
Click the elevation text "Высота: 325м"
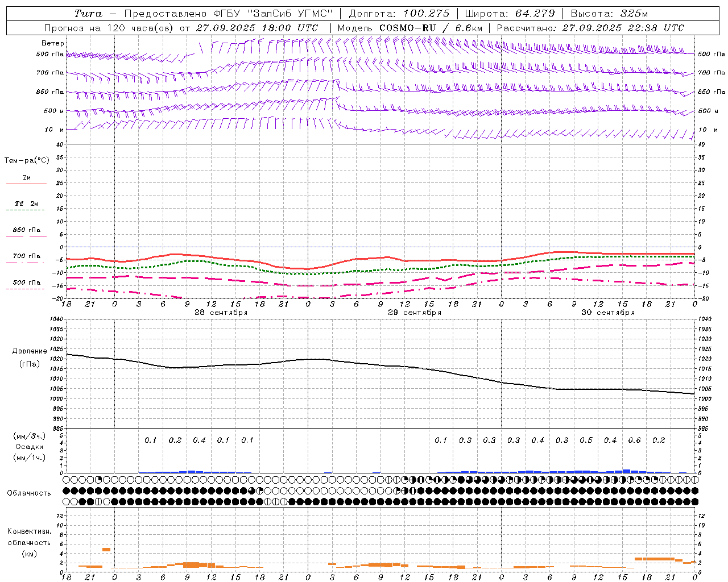click(x=609, y=14)
